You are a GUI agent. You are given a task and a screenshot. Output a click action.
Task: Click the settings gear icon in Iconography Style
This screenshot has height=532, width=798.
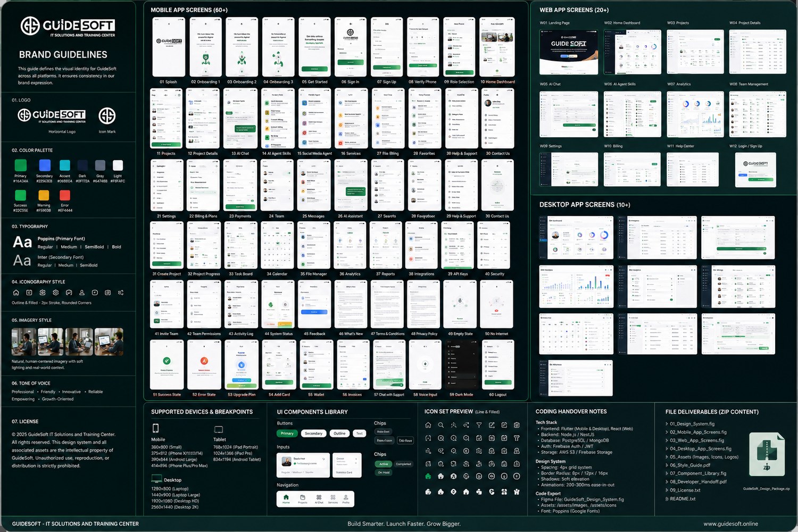55,293
